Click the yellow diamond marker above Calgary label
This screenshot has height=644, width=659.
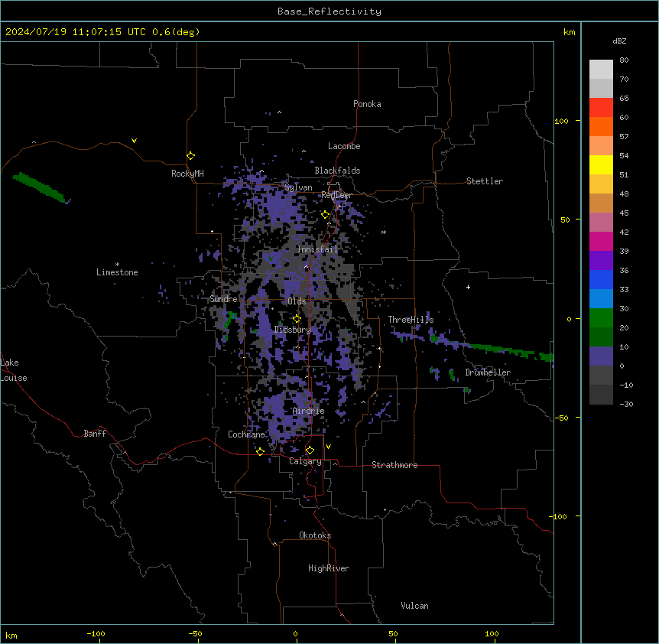click(310, 450)
